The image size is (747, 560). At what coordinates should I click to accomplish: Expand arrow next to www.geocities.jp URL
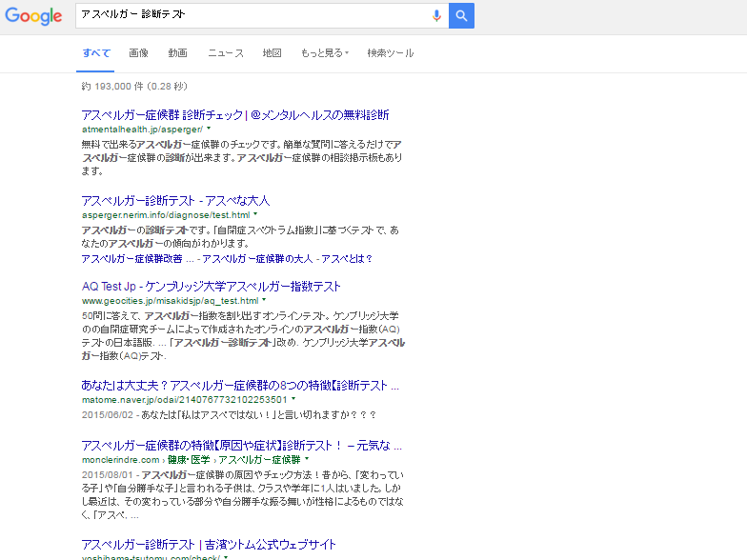264,300
